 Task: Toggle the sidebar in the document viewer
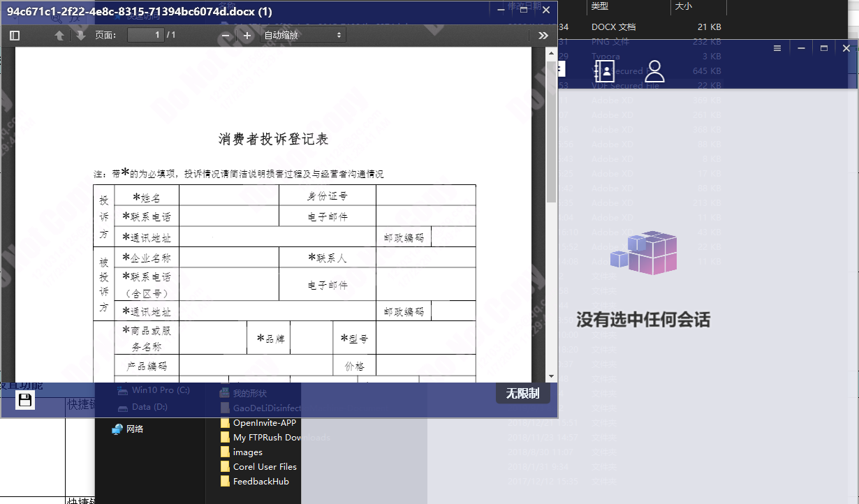[x=15, y=35]
